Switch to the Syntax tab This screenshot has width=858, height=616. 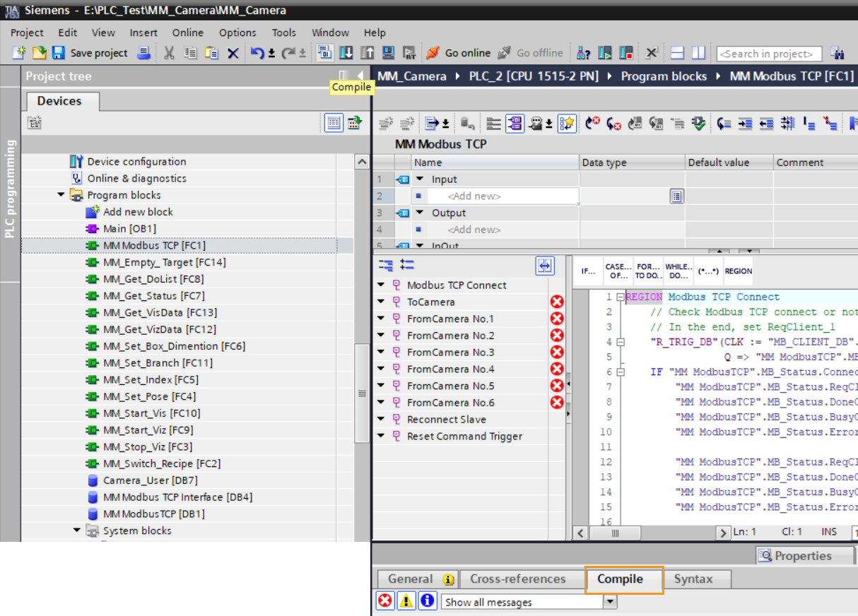click(698, 579)
